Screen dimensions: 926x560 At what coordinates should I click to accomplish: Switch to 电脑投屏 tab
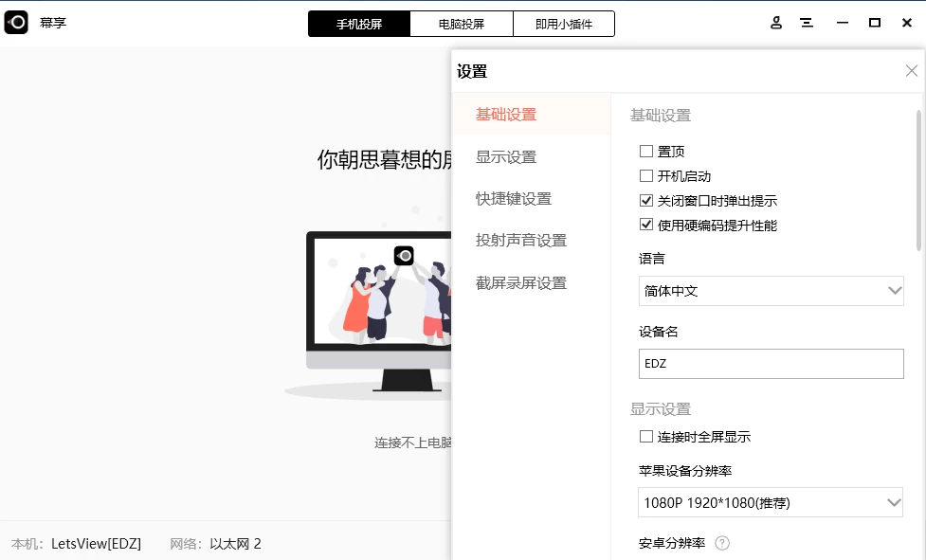(x=462, y=23)
